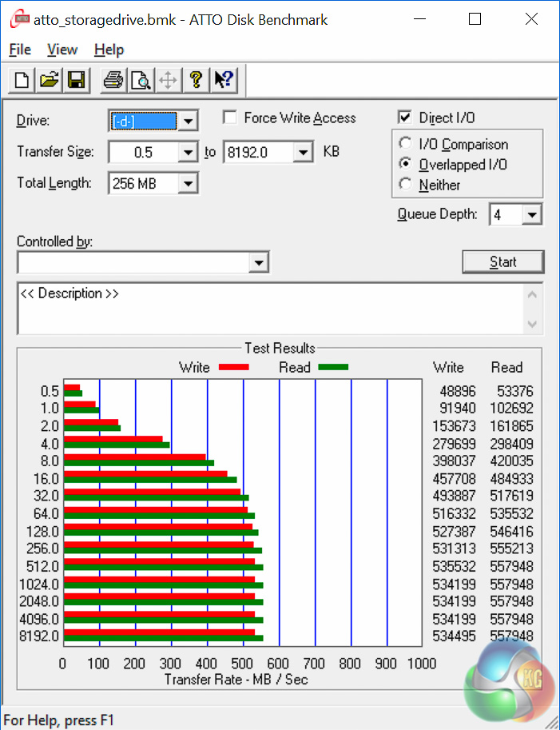Click the 1024.0 transfer size row label
The width and height of the screenshot is (560, 730).
[39, 584]
